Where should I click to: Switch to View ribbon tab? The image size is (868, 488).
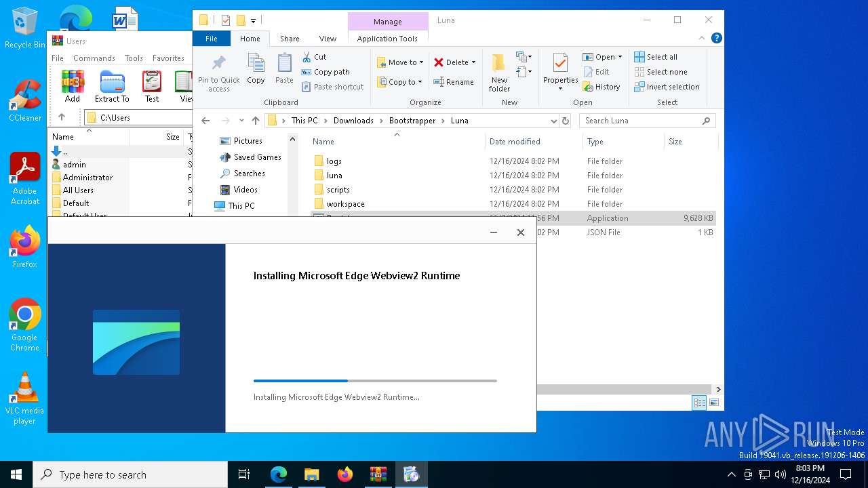coord(328,39)
